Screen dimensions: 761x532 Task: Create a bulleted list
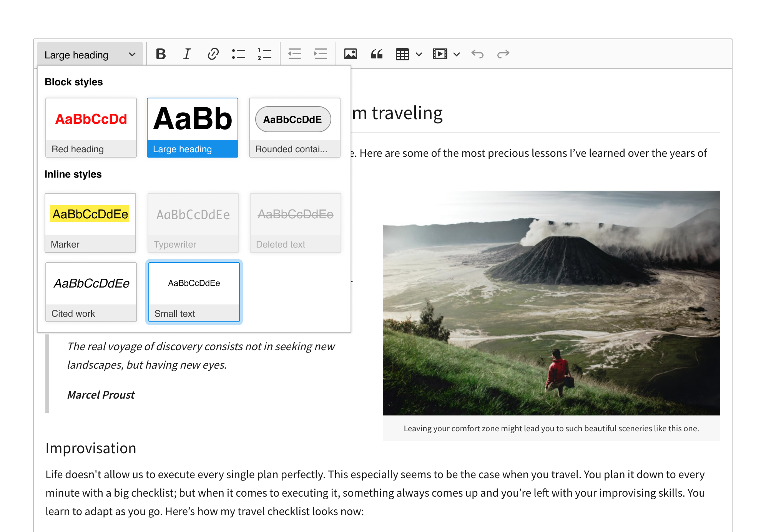[x=238, y=54]
